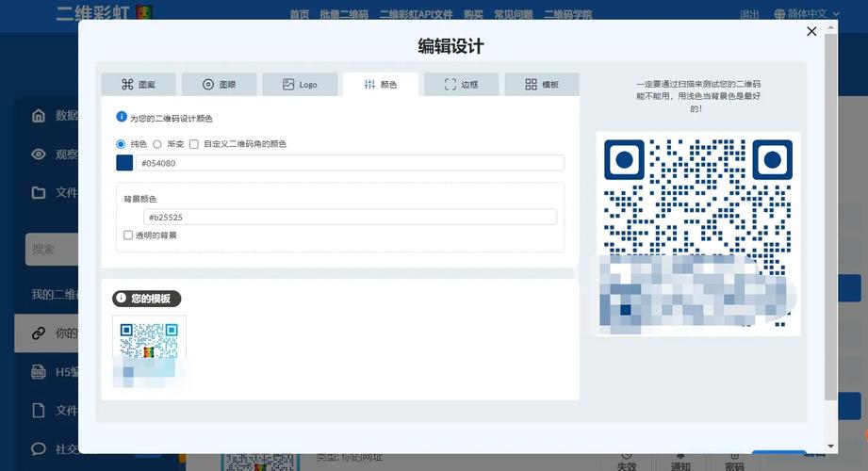Click the grid icon on the 模板 tab
The width and height of the screenshot is (868, 471).
[531, 84]
